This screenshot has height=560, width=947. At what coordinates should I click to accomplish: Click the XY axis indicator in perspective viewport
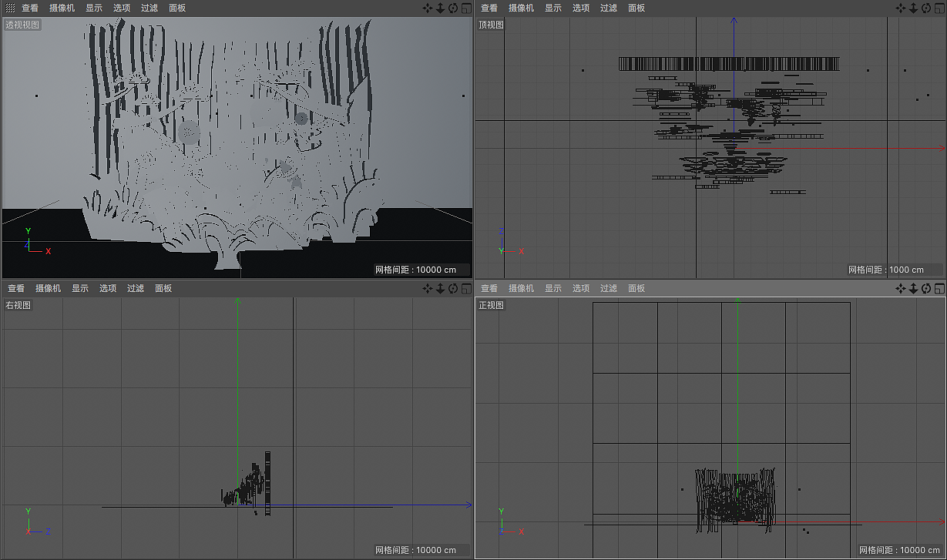[36, 242]
